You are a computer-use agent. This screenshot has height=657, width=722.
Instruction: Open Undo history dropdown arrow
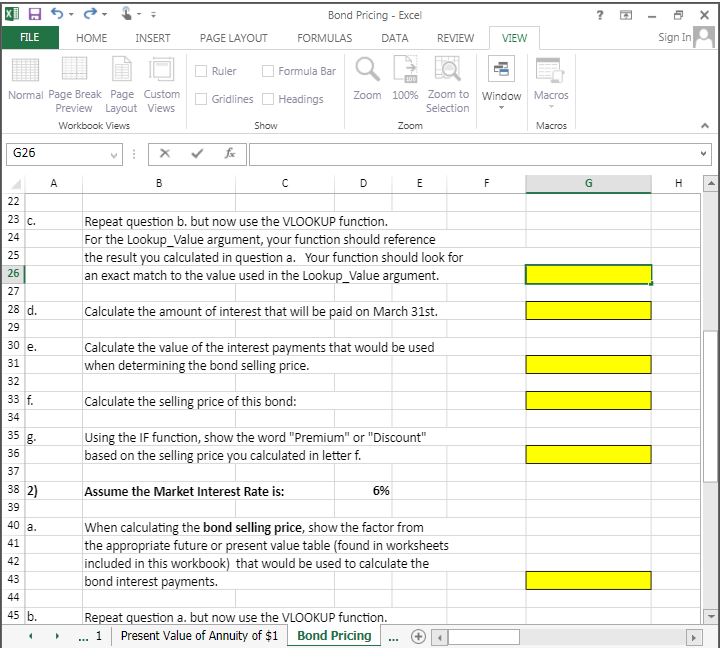[71, 15]
